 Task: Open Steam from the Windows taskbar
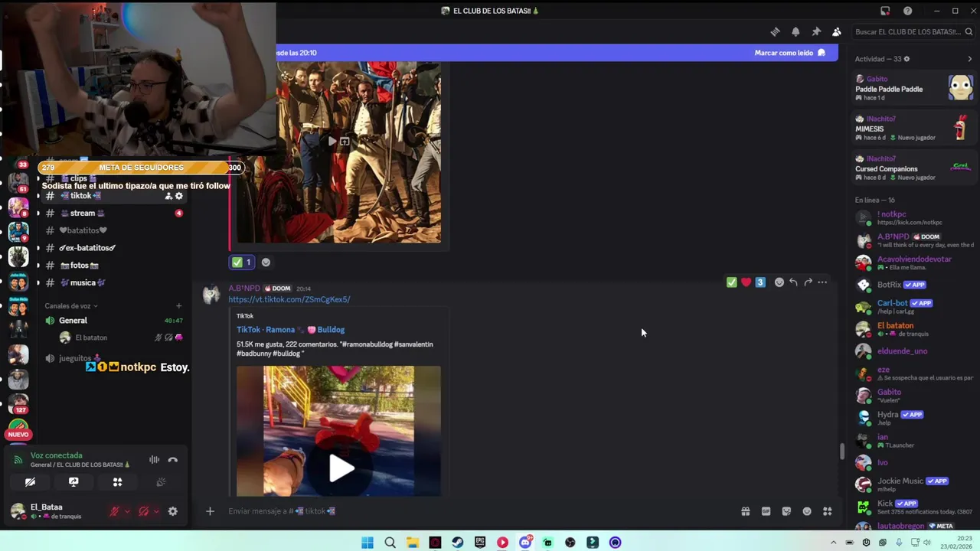457,543
